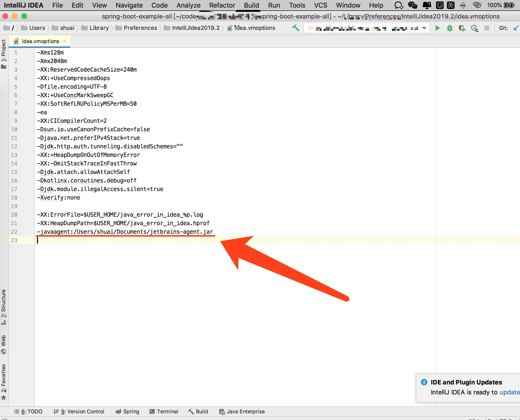Click the line 22 javaagent input field
The height and width of the screenshot is (420, 520).
(x=125, y=231)
